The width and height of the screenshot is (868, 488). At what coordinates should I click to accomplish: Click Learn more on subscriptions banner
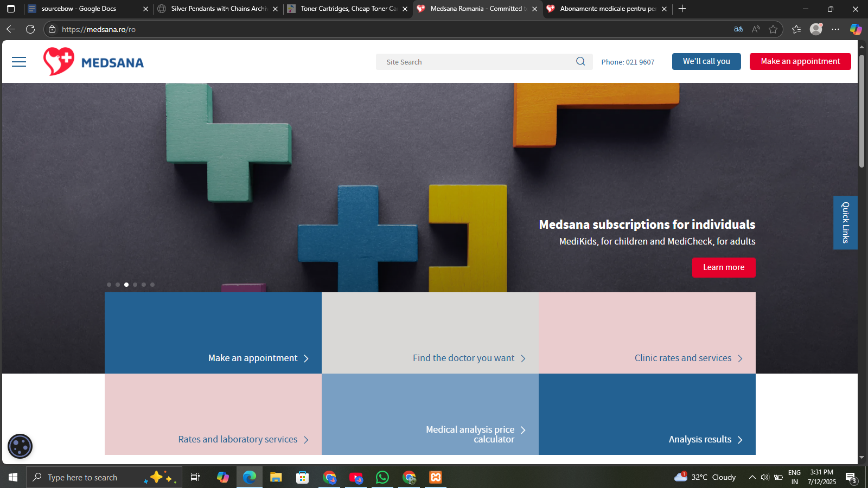point(724,267)
